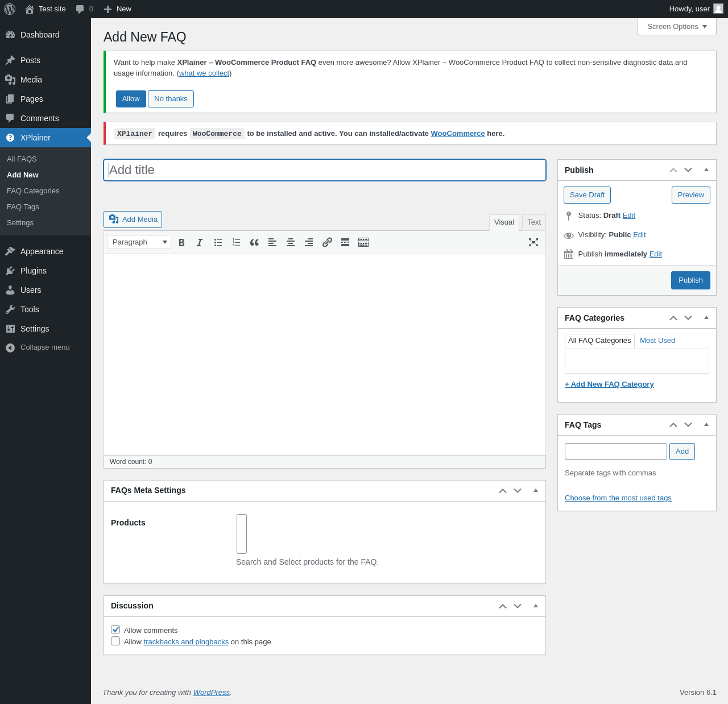This screenshot has width=728, height=704.
Task: Expand Screen Options panel
Action: pos(676,27)
